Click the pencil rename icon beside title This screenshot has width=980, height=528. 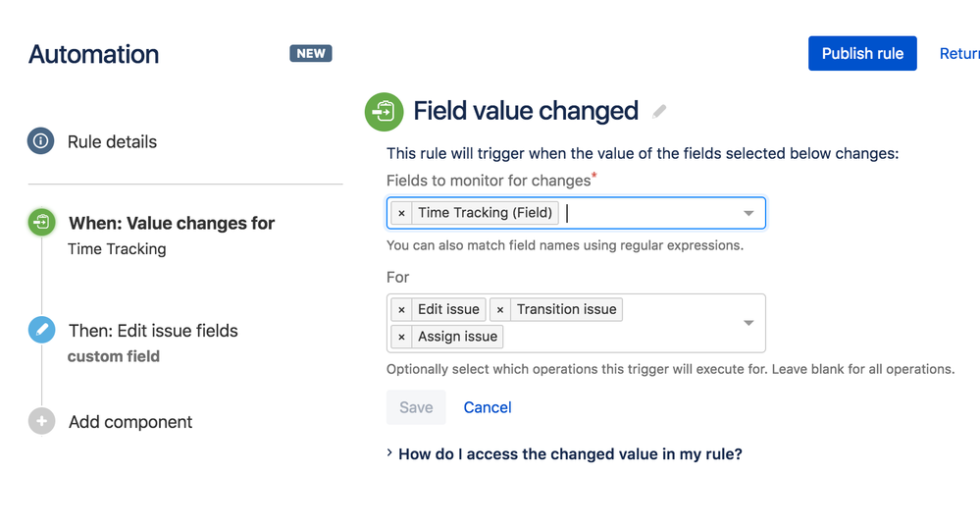[x=659, y=112]
